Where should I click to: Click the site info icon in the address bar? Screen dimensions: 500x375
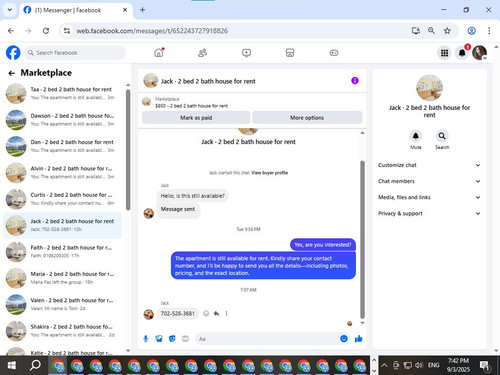click(67, 31)
